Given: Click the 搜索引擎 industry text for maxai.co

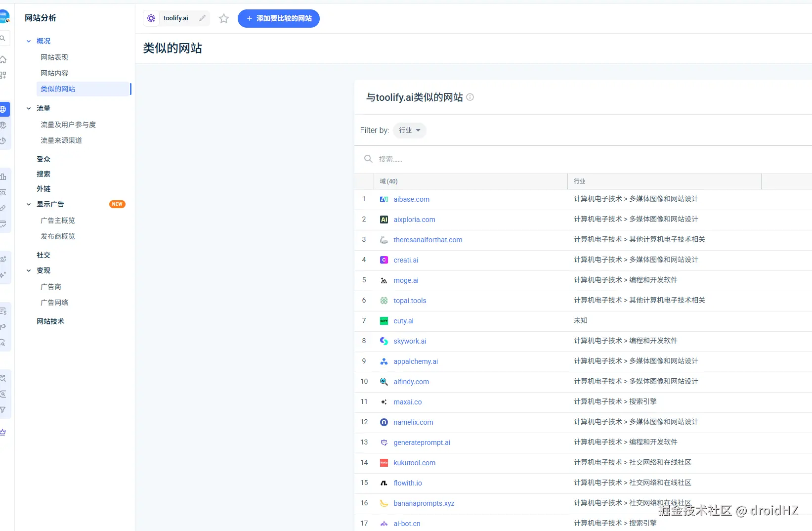Looking at the screenshot, I should point(643,401).
